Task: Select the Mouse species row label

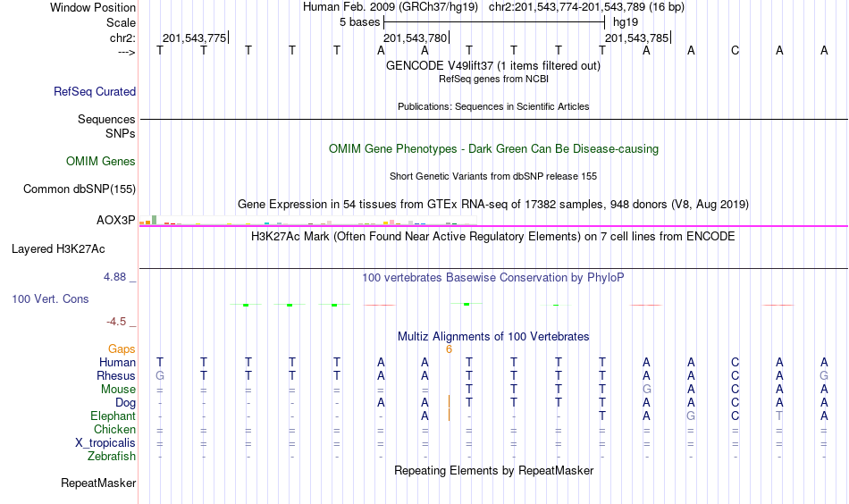Action: click(118, 390)
